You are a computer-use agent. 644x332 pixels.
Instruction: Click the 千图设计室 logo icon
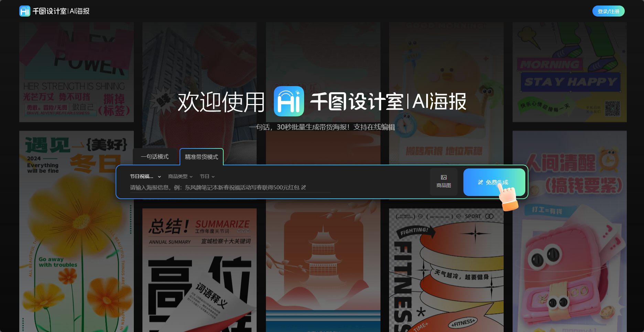pyautogui.click(x=24, y=11)
